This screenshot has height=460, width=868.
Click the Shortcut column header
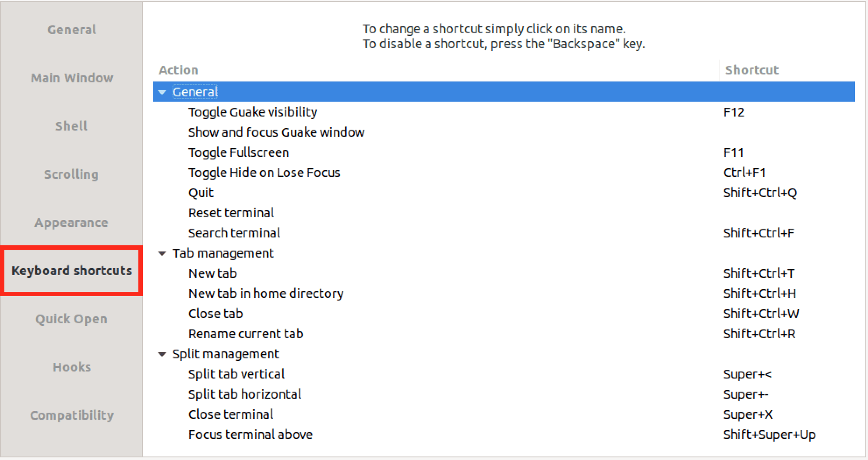(x=752, y=70)
